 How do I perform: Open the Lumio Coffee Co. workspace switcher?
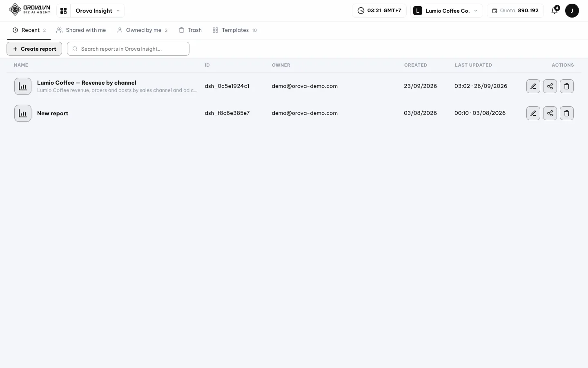tap(446, 11)
